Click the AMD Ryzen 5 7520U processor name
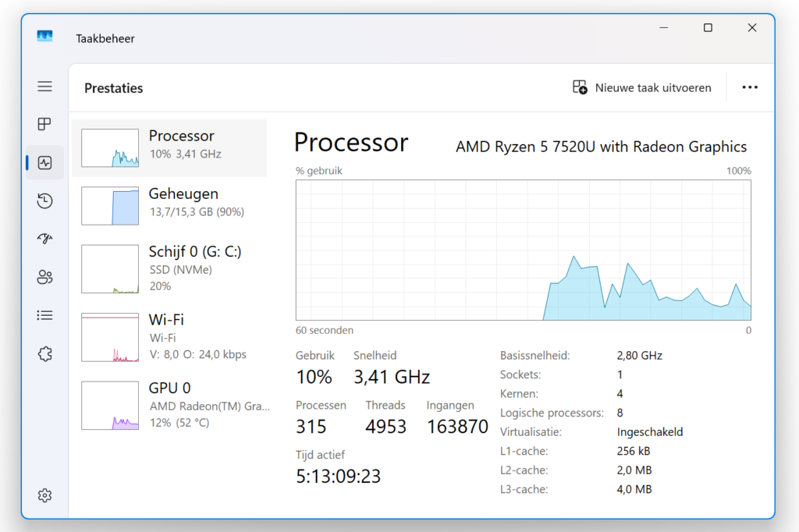 click(602, 147)
